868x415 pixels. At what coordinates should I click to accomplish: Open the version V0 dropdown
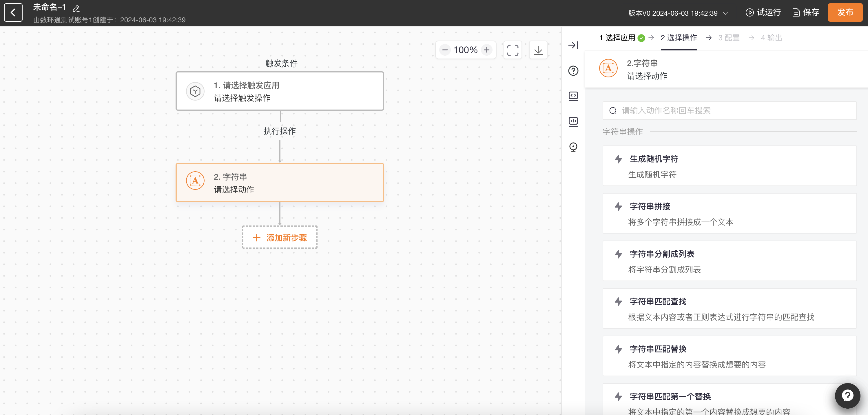678,13
